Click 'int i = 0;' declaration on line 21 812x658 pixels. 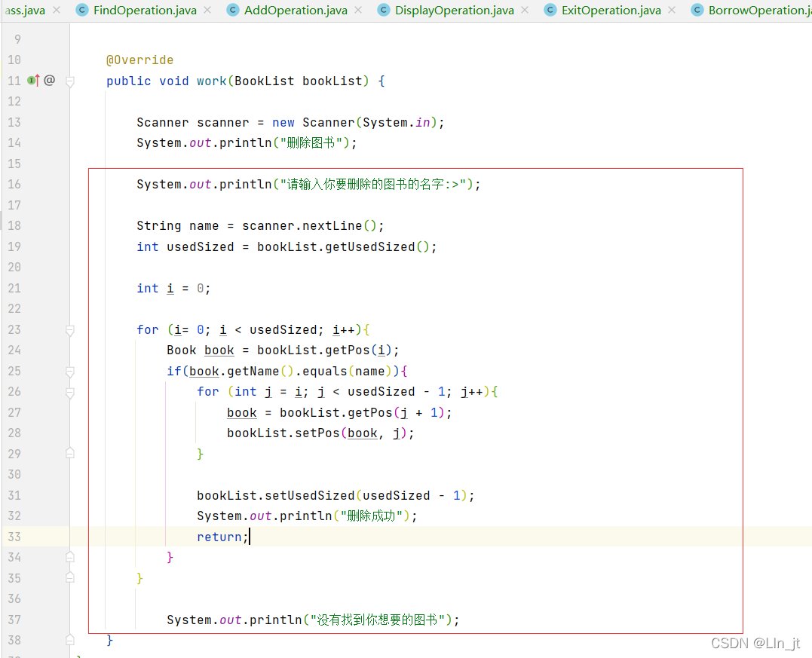pyautogui.click(x=173, y=289)
